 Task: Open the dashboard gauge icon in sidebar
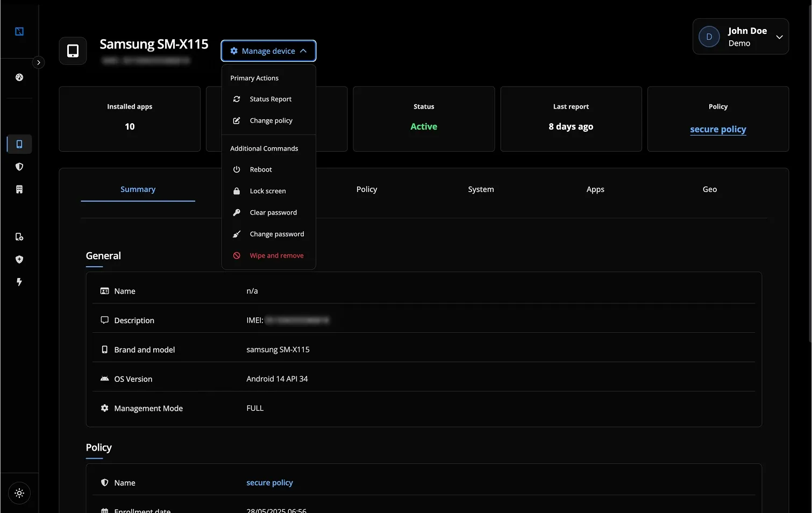pyautogui.click(x=19, y=77)
